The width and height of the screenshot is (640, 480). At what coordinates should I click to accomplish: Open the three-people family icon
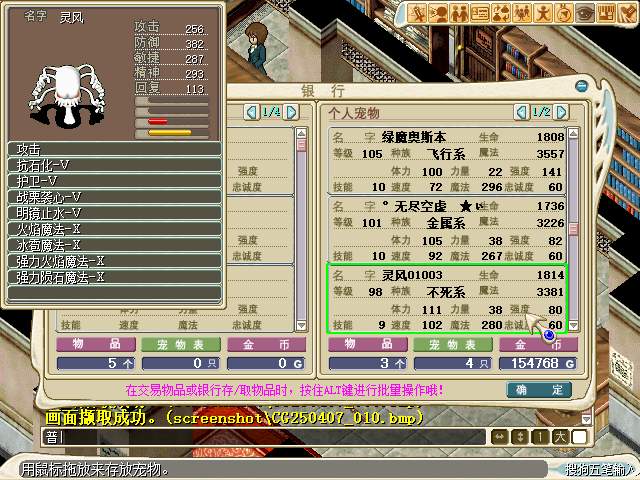[x=522, y=13]
